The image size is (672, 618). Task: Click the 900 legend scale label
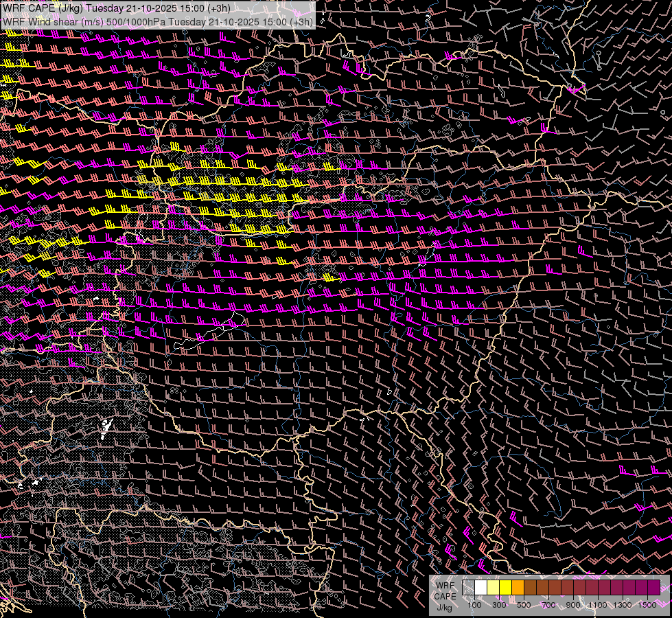tap(573, 605)
